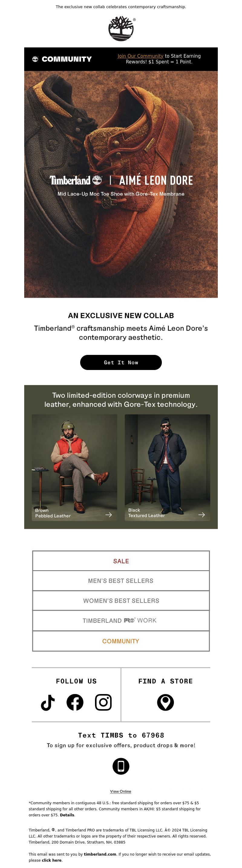
Task: Click arrow on Black Textured Leather card
Action: [201, 515]
